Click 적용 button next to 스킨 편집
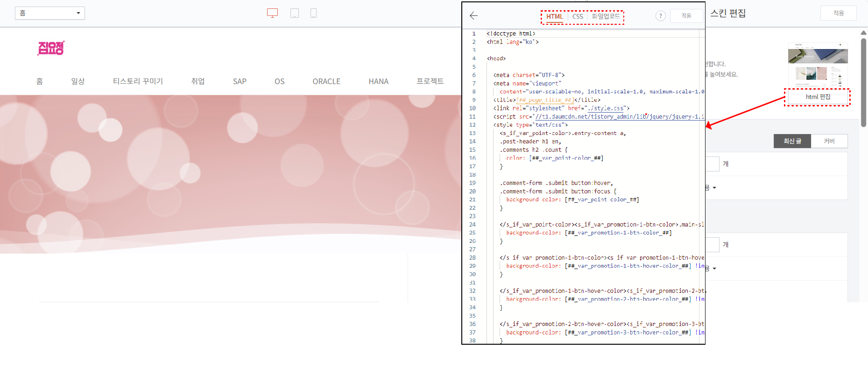Viewport: 868px width, 369px height. tap(838, 13)
